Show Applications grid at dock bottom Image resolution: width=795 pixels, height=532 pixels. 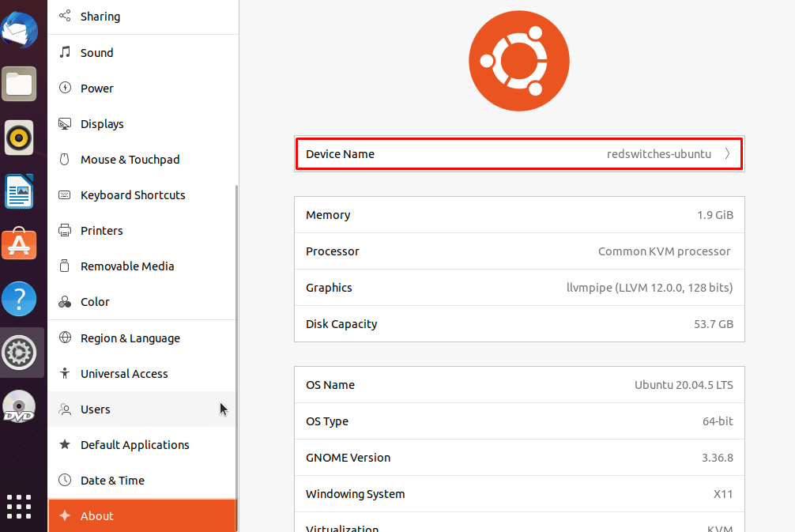19,507
